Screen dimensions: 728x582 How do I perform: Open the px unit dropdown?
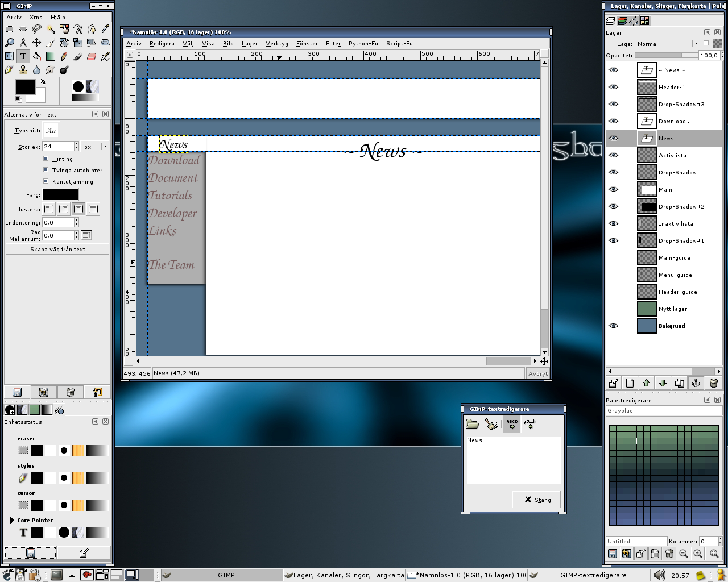tap(94, 147)
